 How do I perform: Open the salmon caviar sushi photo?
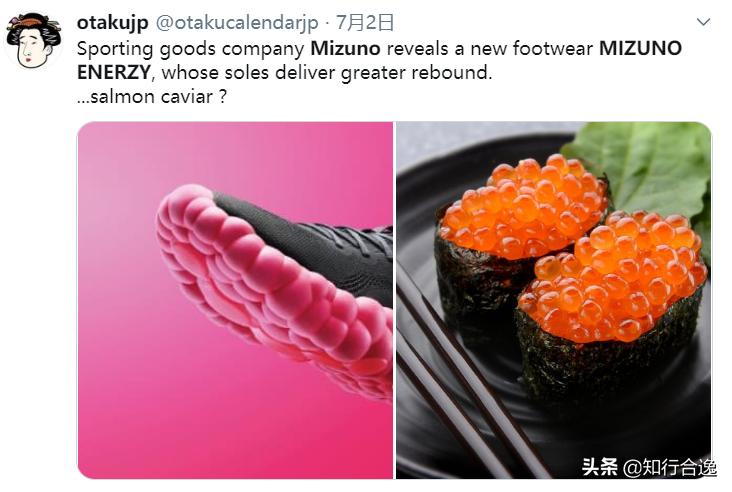(x=554, y=300)
